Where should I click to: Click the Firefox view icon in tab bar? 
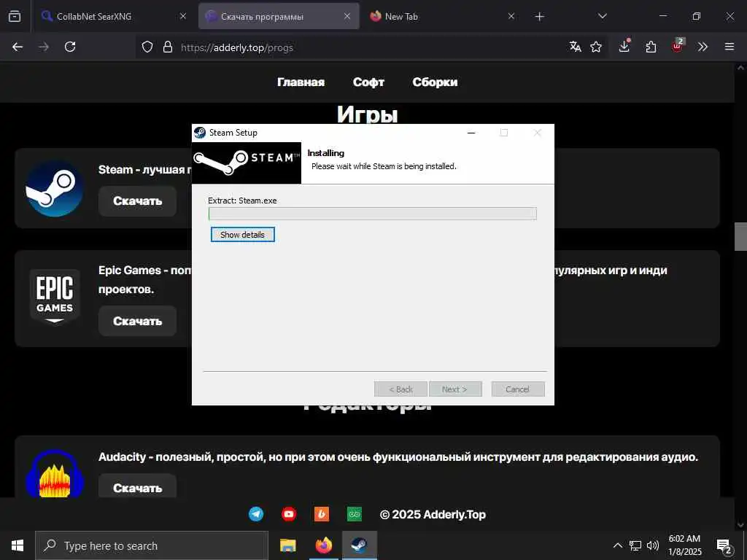(15, 16)
